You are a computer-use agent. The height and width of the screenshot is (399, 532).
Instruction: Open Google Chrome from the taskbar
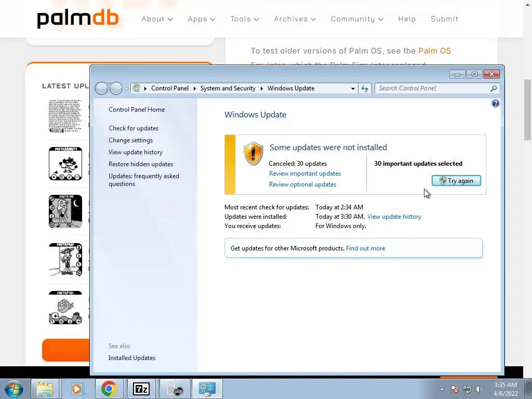[x=109, y=389]
